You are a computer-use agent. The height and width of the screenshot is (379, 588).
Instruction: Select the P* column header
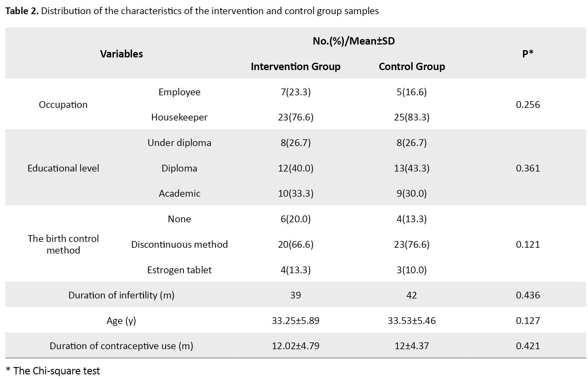click(x=528, y=54)
